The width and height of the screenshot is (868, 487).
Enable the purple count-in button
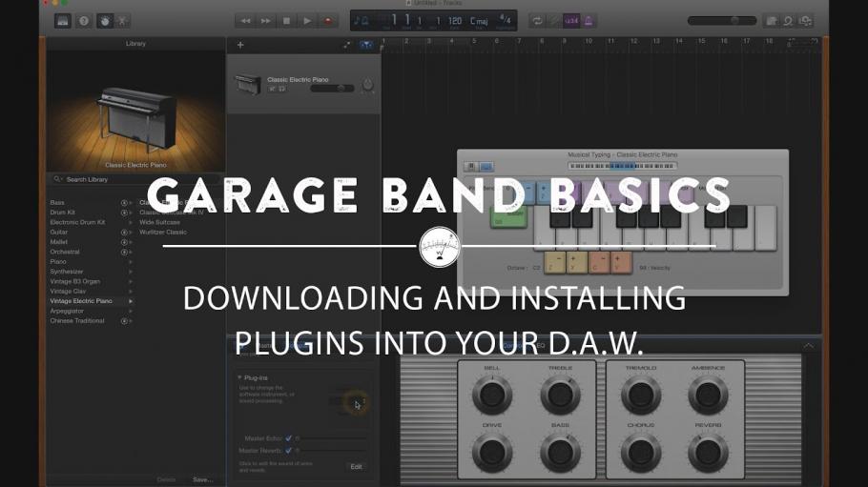click(571, 21)
